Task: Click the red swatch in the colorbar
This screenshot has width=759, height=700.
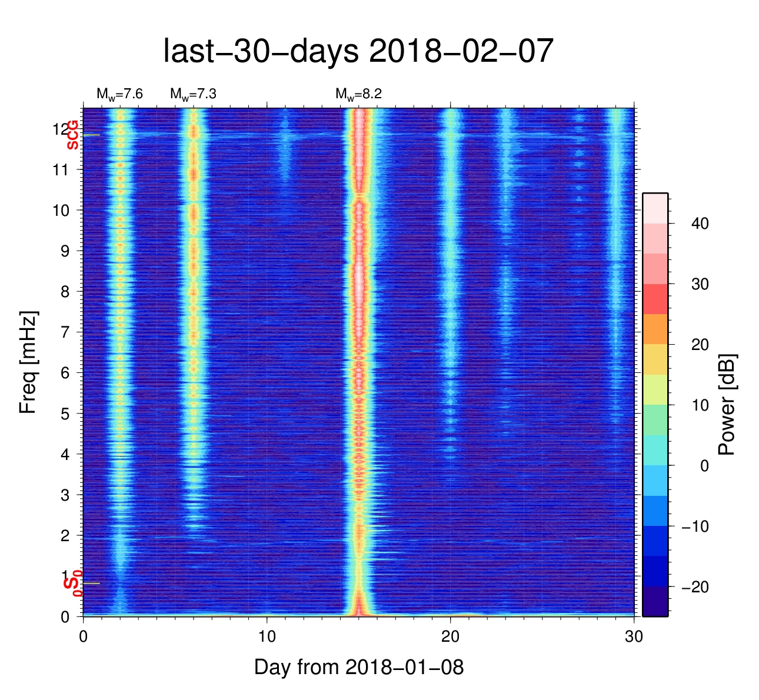Action: tap(655, 299)
